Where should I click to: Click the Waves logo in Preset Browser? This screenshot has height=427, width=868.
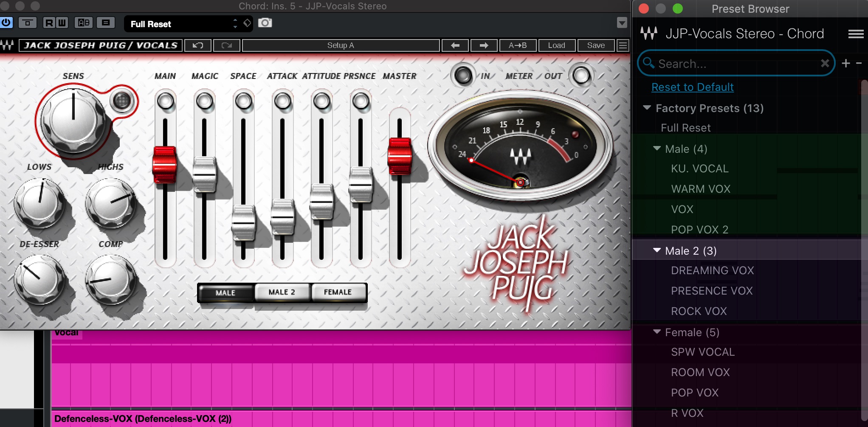pyautogui.click(x=649, y=33)
